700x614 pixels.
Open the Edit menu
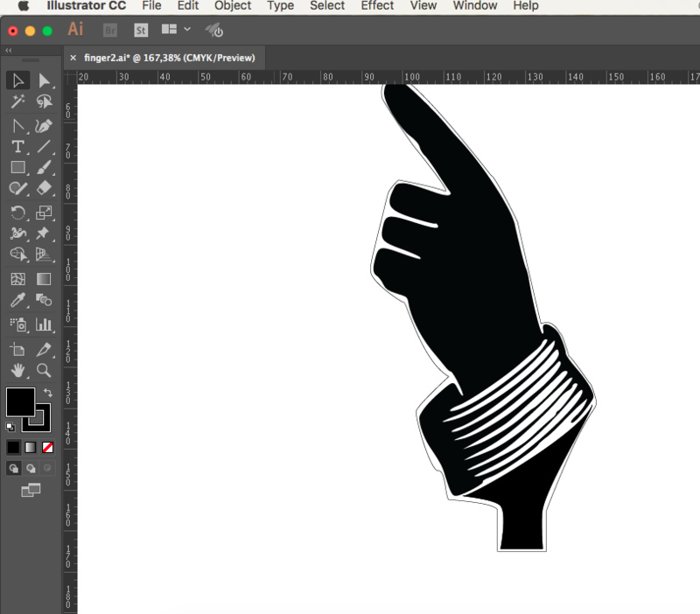point(188,6)
